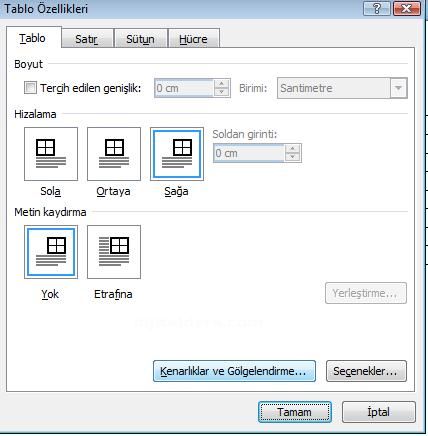Pick the Sağa right alignment icon
The image size is (428, 436).
(177, 154)
